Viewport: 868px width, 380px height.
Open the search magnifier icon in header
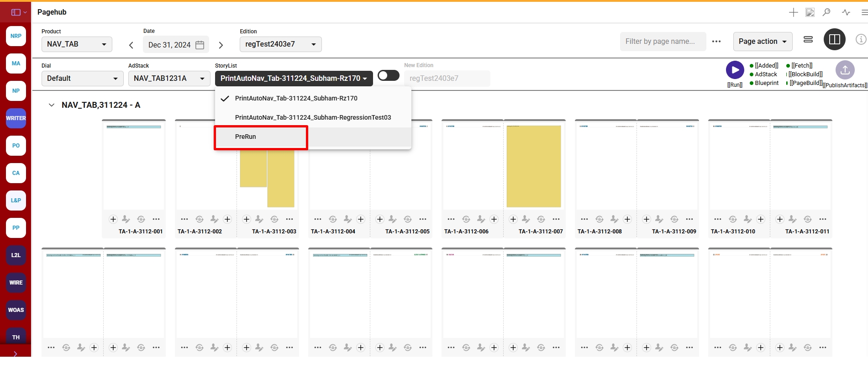click(826, 12)
